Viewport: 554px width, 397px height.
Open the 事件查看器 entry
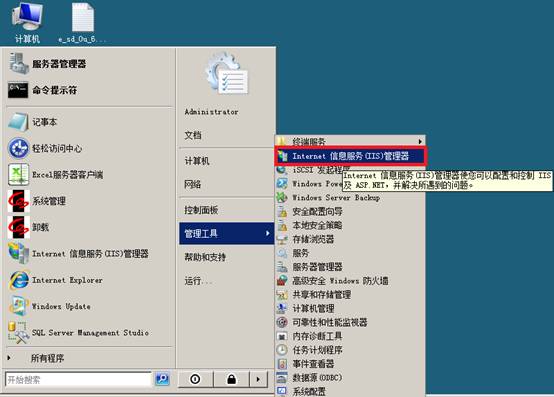[313, 364]
